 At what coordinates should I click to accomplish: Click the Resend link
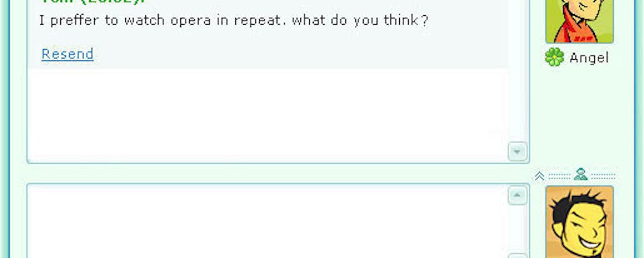click(67, 54)
